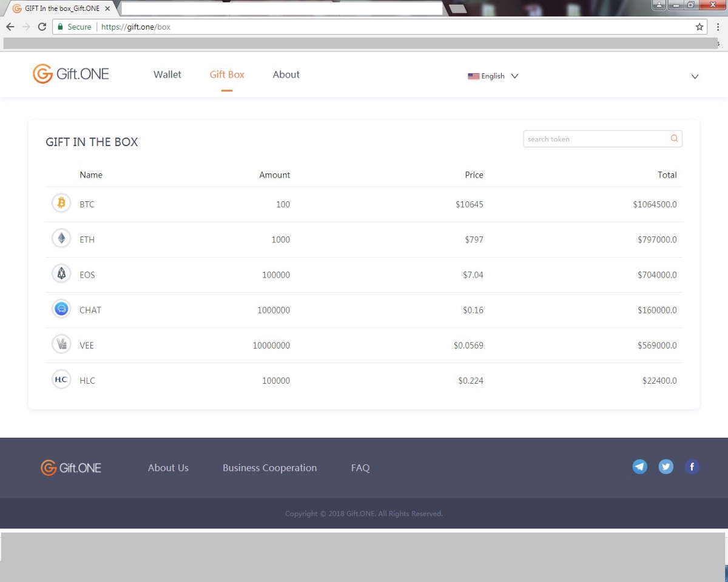728x582 pixels.
Task: Click the HLC name label
Action: point(87,380)
